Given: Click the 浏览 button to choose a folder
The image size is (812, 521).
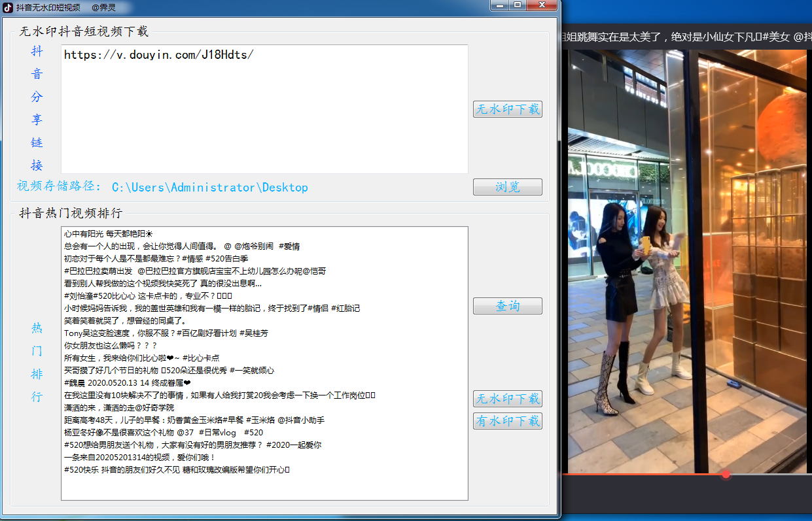Looking at the screenshot, I should point(508,187).
